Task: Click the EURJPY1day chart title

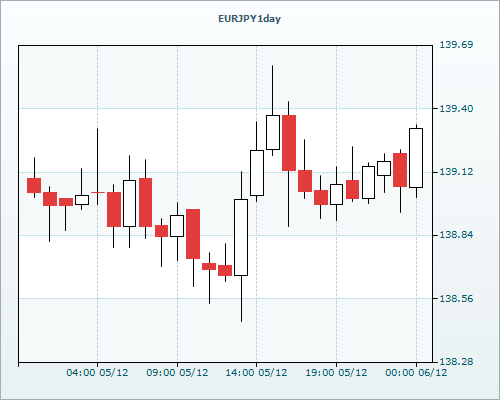Action: click(x=249, y=19)
